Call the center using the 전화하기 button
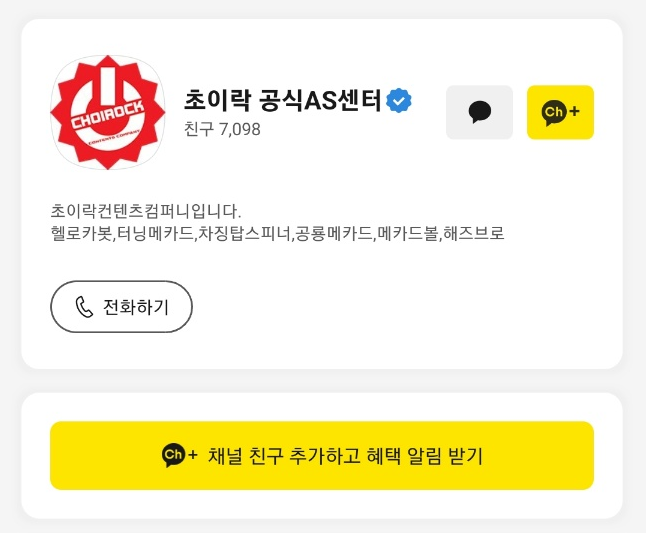 [x=122, y=306]
